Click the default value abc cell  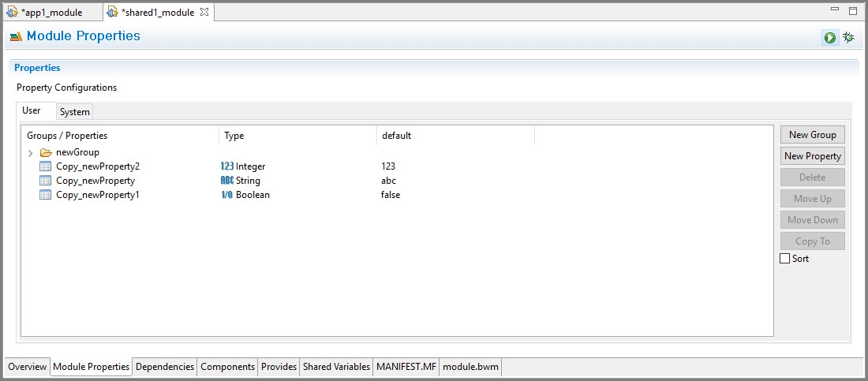point(388,181)
